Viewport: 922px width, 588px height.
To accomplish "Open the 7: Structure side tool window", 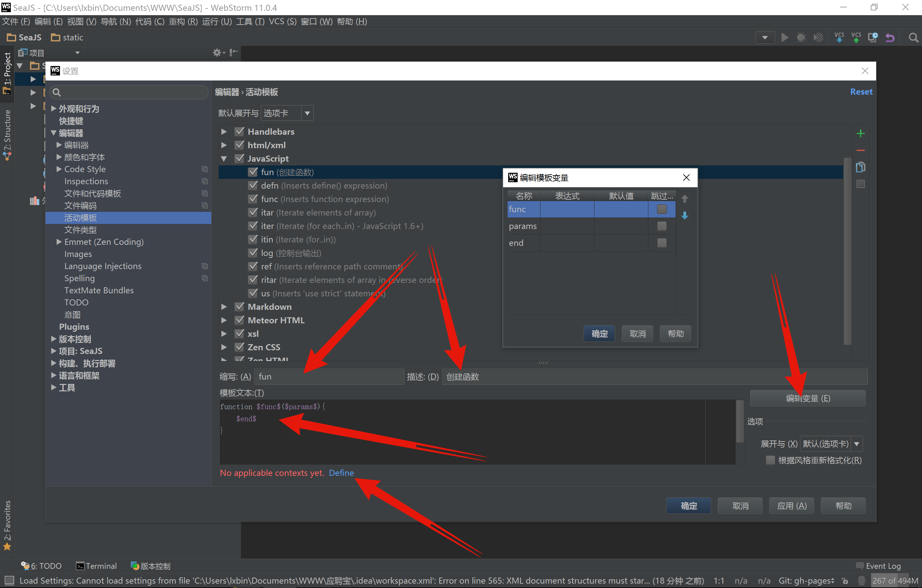I will pyautogui.click(x=7, y=134).
